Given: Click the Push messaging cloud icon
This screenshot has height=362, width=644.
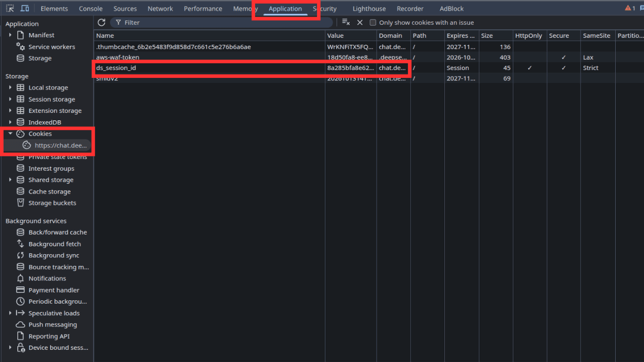Looking at the screenshot, I should [21, 325].
